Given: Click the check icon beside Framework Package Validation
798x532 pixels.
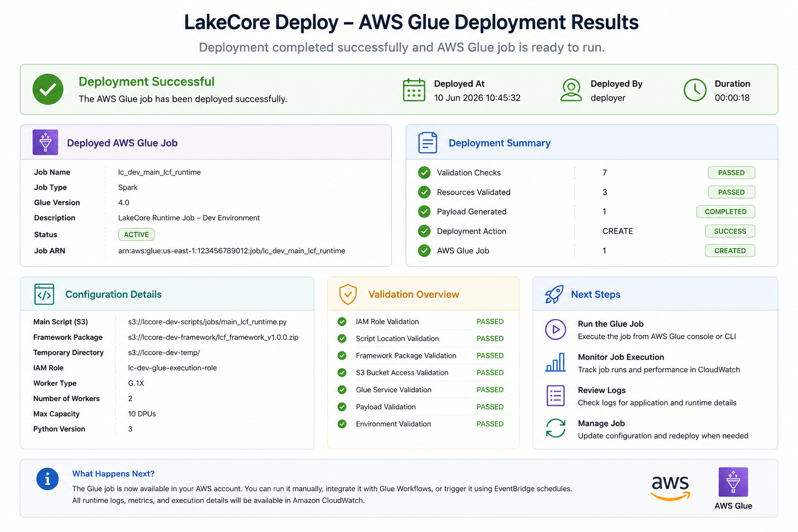Looking at the screenshot, I should pos(342,356).
